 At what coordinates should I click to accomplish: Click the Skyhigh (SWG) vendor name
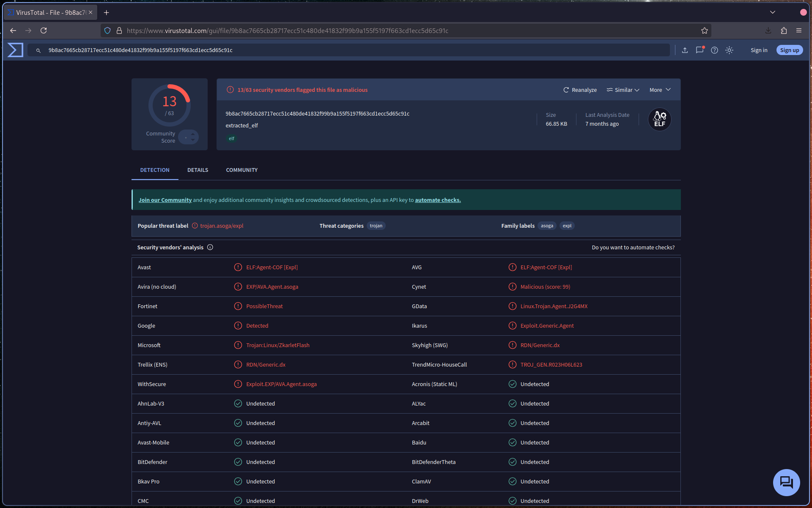click(x=430, y=345)
